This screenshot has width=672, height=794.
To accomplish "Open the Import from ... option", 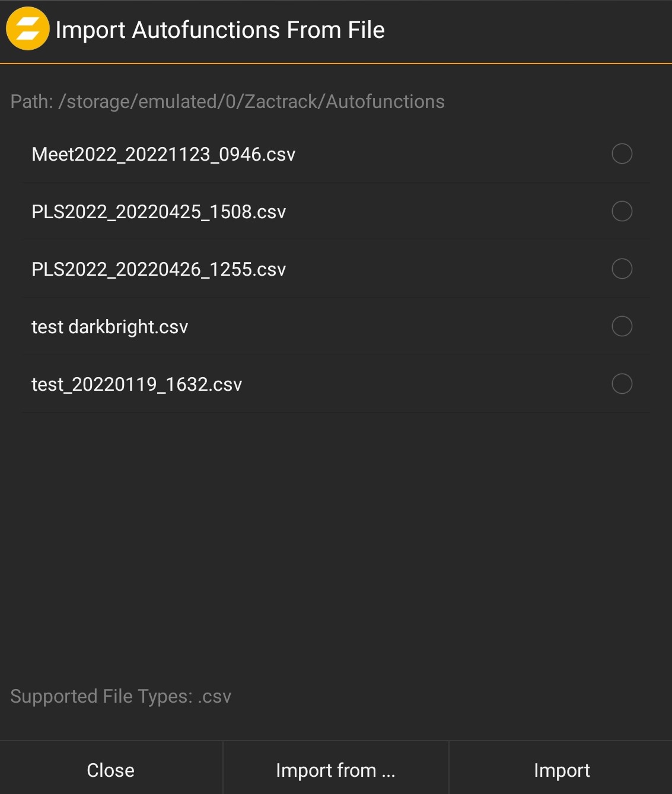I will point(336,770).
